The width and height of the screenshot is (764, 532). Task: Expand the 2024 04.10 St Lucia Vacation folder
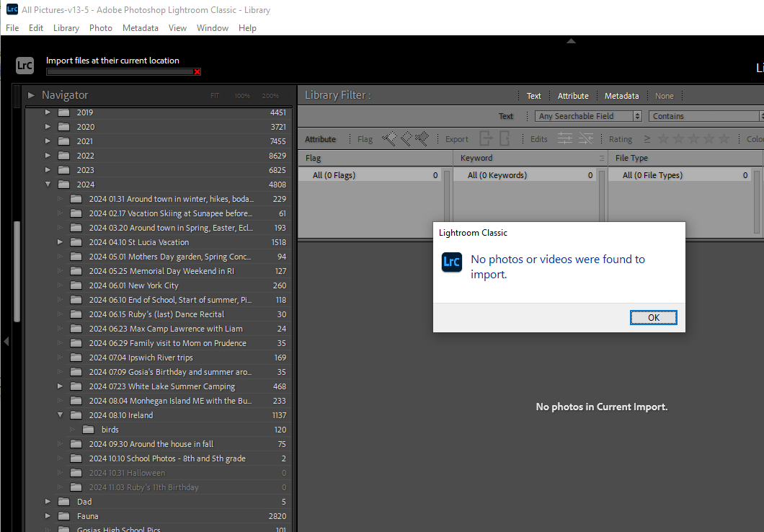pos(60,241)
